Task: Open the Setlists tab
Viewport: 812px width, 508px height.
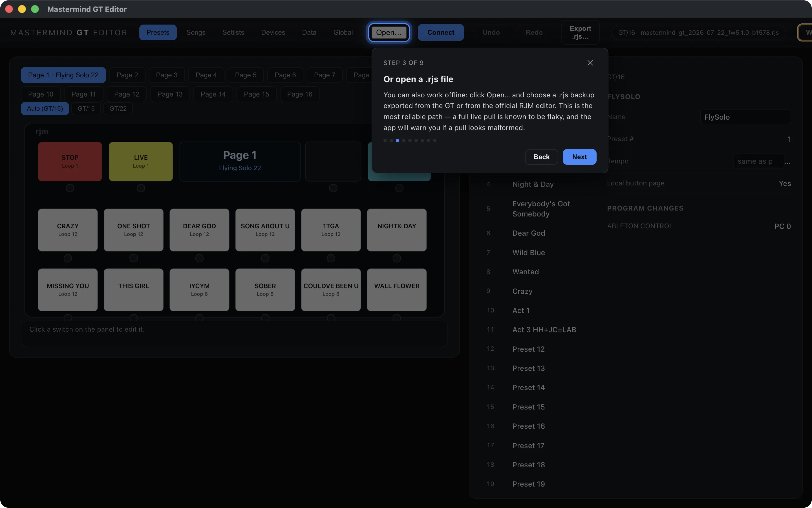Action: (x=233, y=32)
